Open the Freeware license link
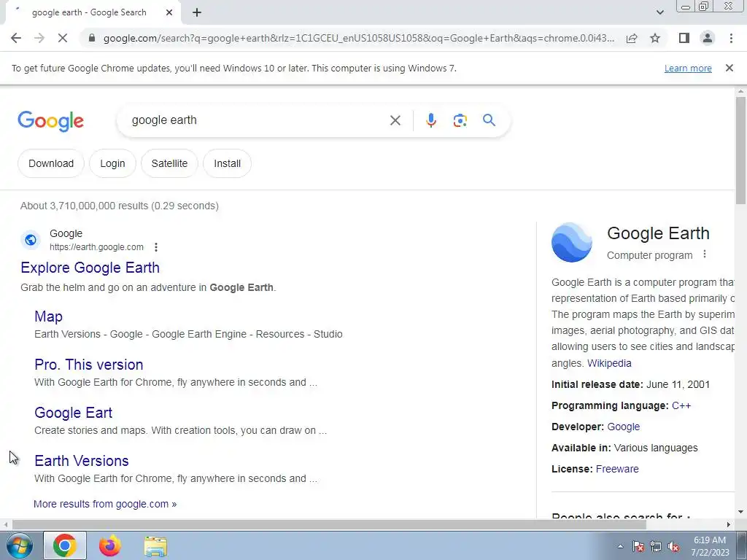Viewport: 747px width, 560px height. point(617,469)
